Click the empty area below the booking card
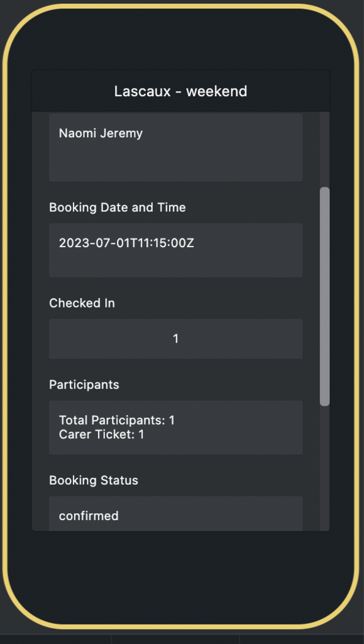The height and width of the screenshot is (644, 364). tap(180, 575)
